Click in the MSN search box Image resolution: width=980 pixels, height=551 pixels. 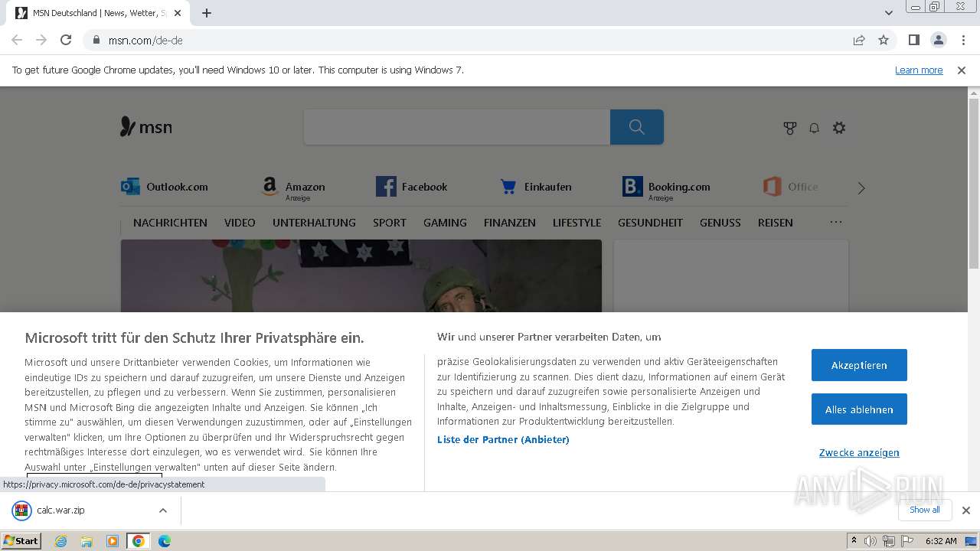tap(457, 127)
